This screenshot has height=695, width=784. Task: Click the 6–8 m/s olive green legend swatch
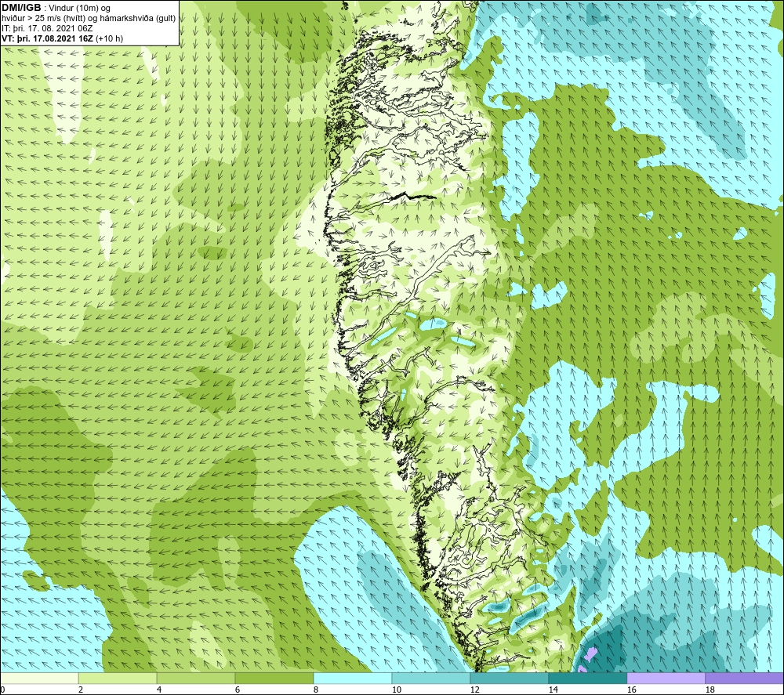tap(274, 678)
